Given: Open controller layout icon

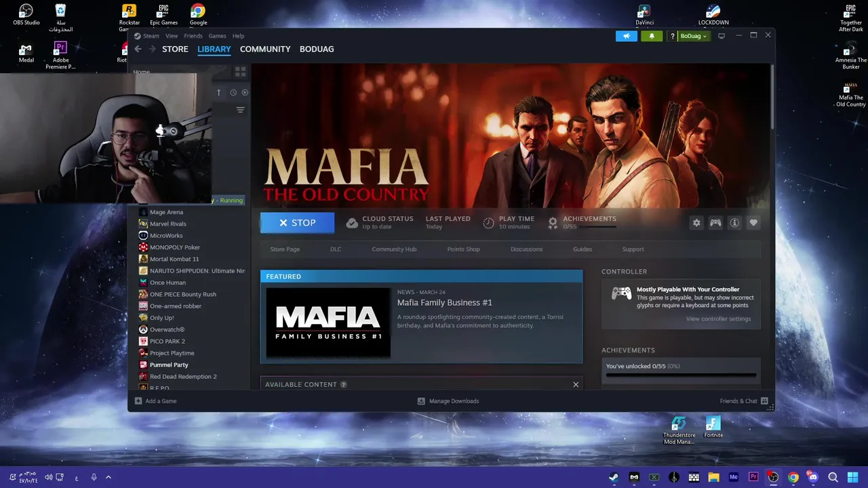Looking at the screenshot, I should [715, 222].
